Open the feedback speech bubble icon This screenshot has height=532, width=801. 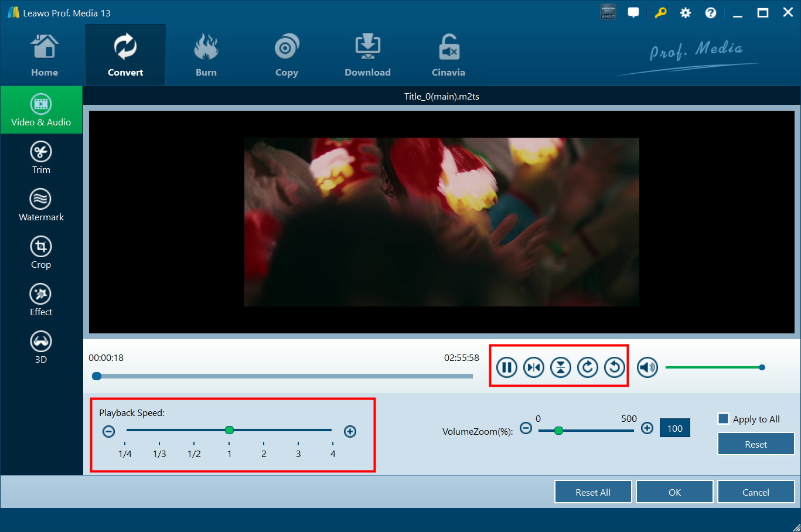[x=633, y=12]
